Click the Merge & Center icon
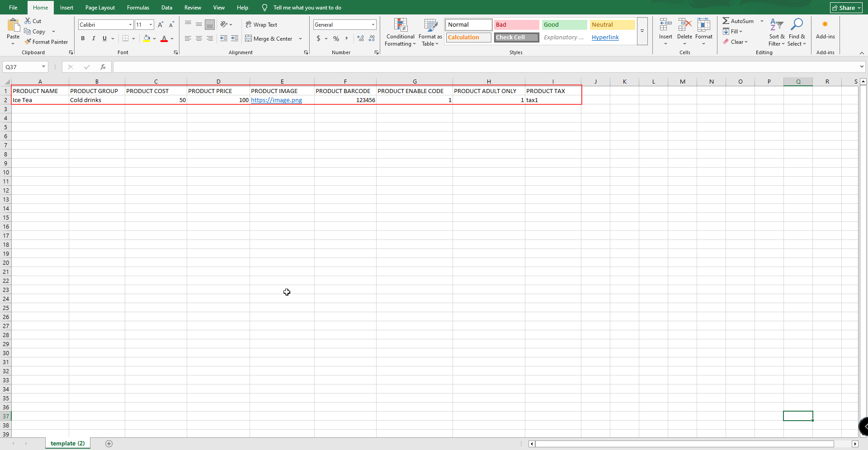 [x=249, y=38]
